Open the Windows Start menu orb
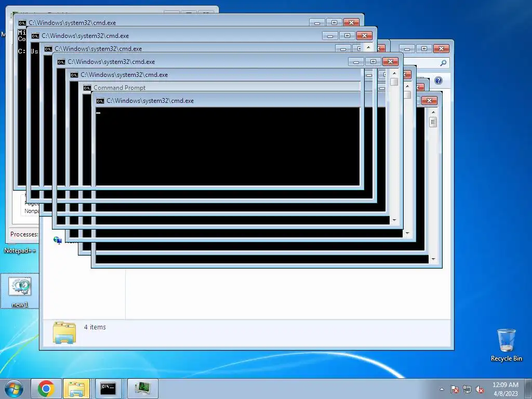The height and width of the screenshot is (399, 532). coord(14,389)
